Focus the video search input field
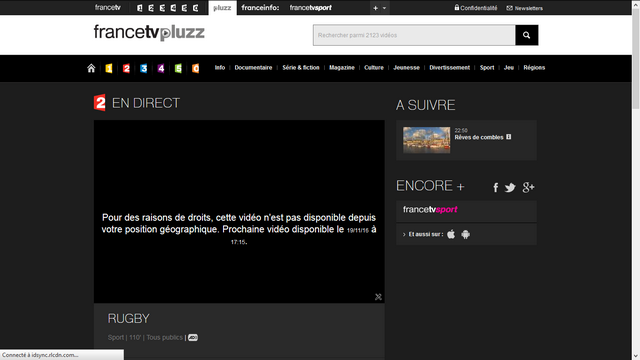The height and width of the screenshot is (360, 640). click(x=414, y=35)
